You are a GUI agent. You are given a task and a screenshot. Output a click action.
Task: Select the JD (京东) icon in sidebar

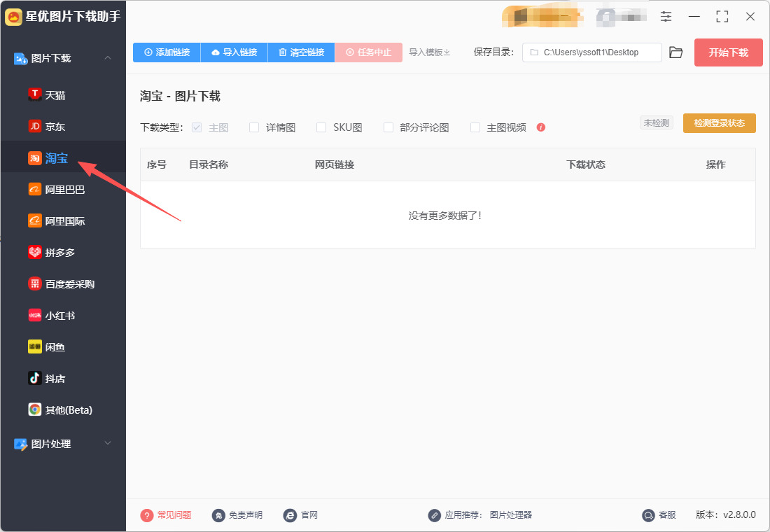click(35, 126)
